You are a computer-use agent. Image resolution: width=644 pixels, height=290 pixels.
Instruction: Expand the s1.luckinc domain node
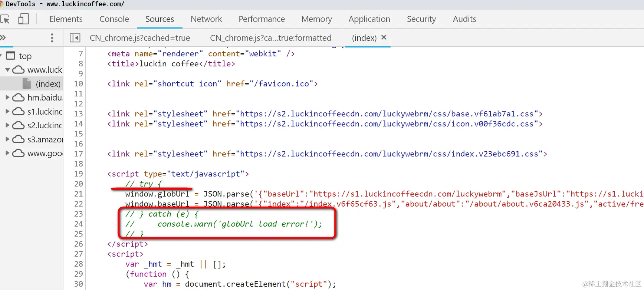tap(7, 111)
